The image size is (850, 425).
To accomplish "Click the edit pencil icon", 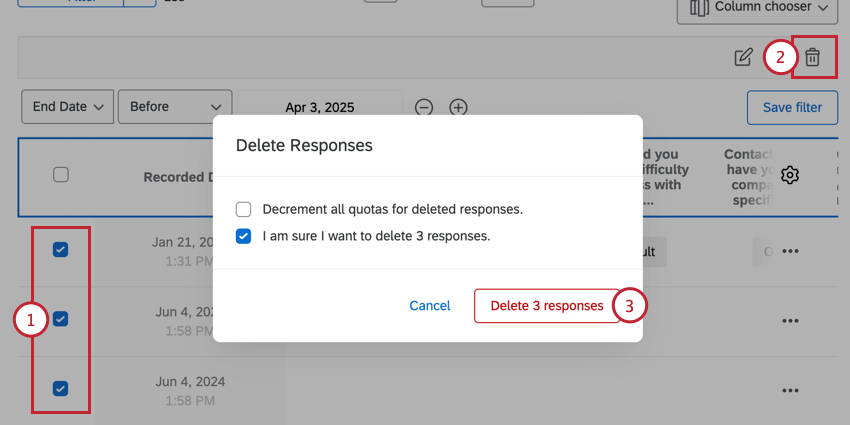I will 743,58.
